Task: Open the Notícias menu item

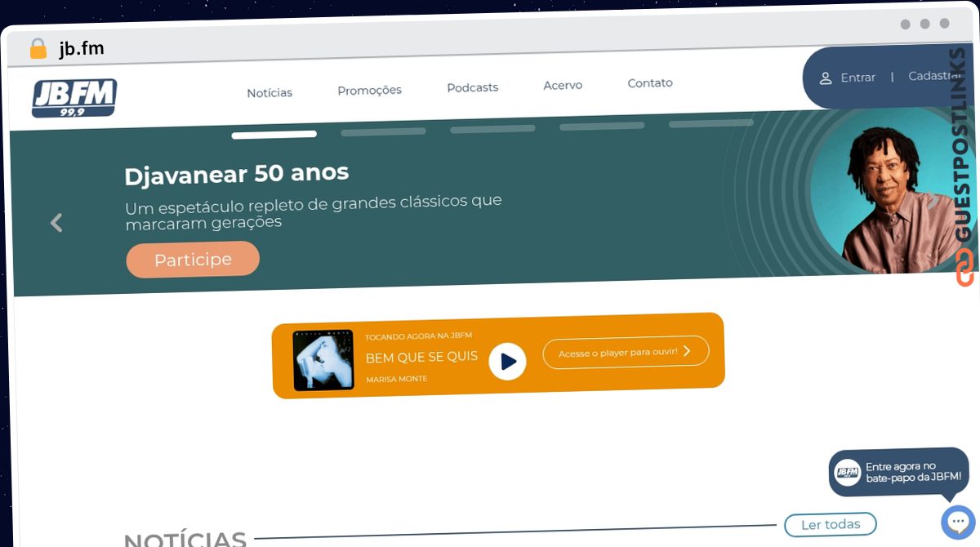Action: pos(269,93)
